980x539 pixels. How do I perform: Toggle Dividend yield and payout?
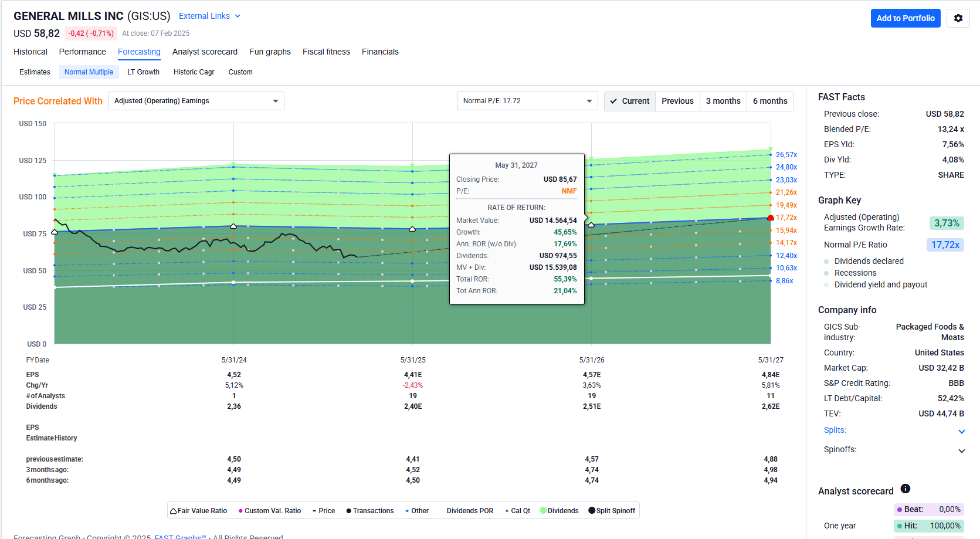[880, 284]
